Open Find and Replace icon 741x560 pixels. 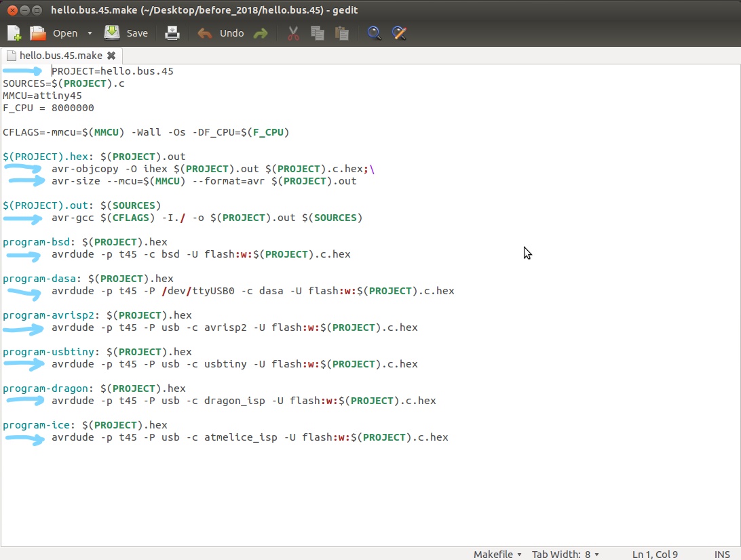[399, 33]
